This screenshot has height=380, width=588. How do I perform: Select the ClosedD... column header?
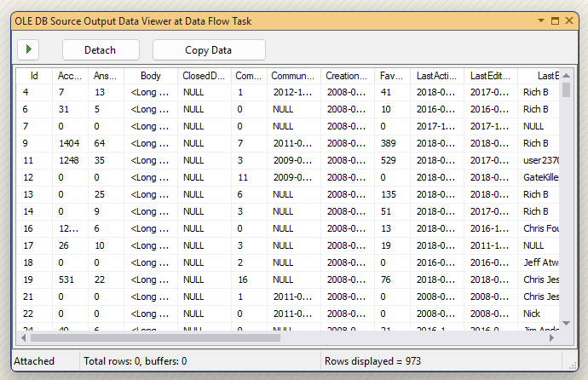[x=205, y=76]
